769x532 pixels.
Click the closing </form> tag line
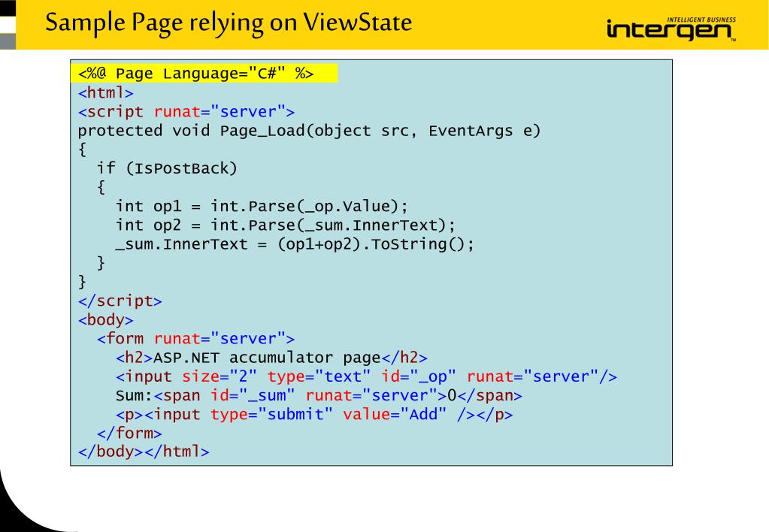(x=129, y=434)
